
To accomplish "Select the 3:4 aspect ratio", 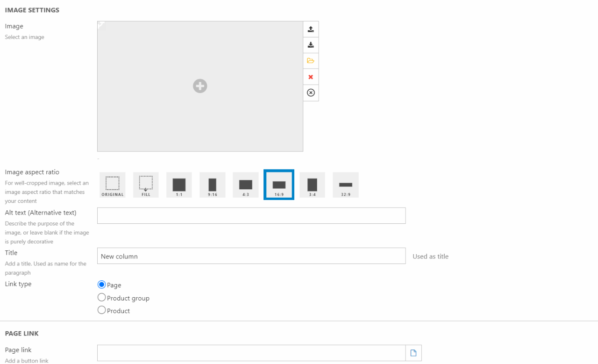I will tap(312, 185).
